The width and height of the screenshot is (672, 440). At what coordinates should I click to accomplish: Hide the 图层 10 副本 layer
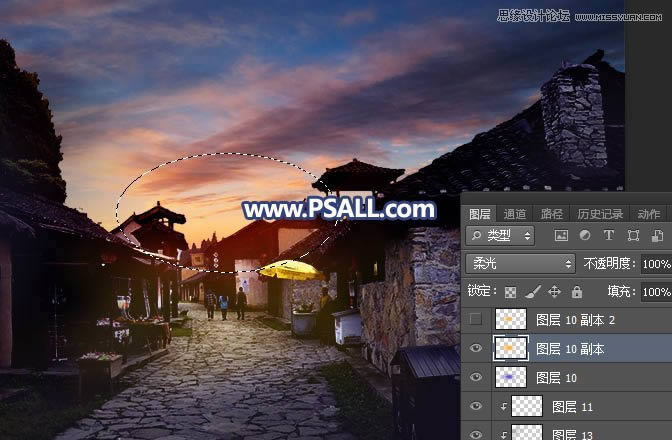(477, 349)
